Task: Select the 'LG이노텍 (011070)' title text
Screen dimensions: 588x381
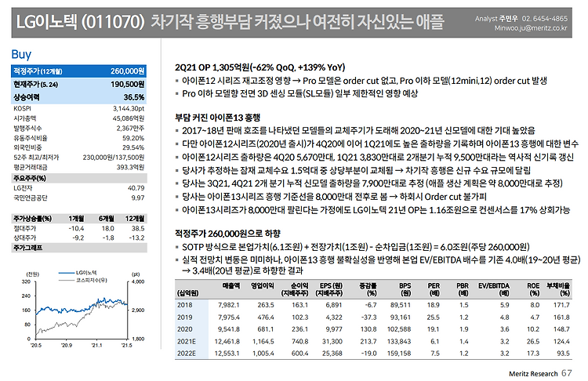Action: (x=80, y=22)
